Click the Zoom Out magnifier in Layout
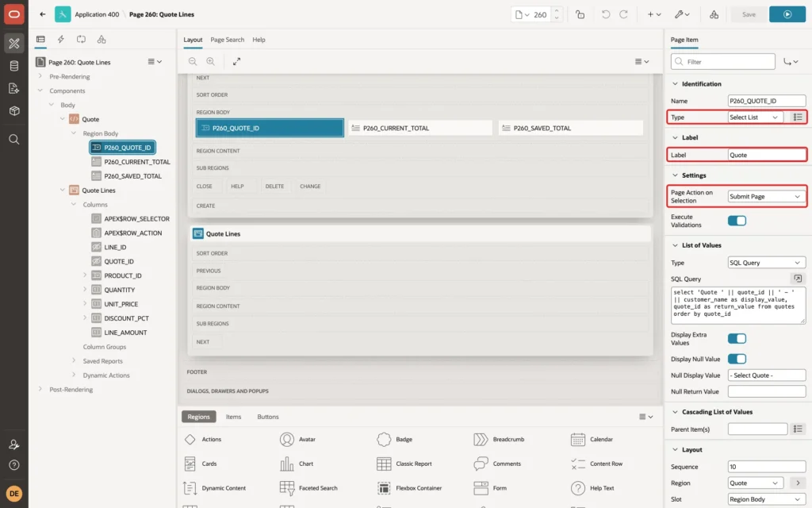This screenshot has height=508, width=812. coord(193,61)
